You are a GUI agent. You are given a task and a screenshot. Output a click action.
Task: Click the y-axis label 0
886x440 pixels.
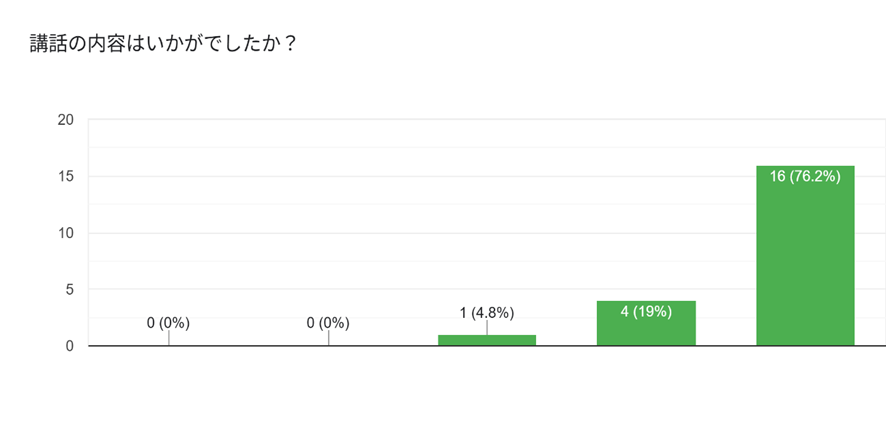pos(71,346)
